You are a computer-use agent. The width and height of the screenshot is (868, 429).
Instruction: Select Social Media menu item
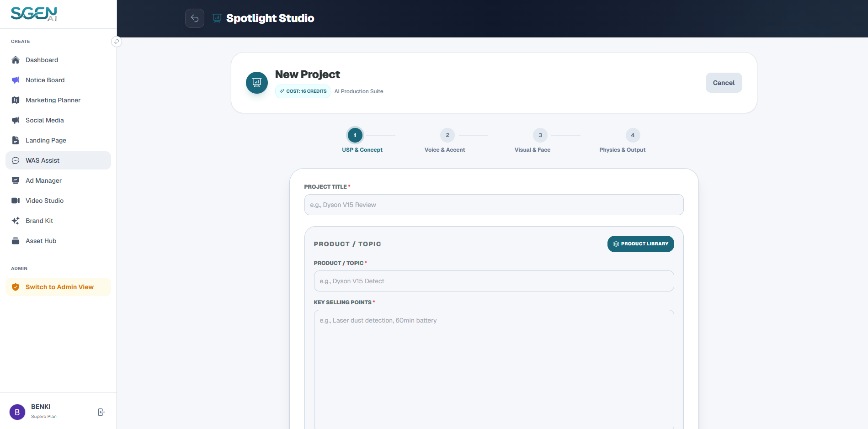point(58,120)
